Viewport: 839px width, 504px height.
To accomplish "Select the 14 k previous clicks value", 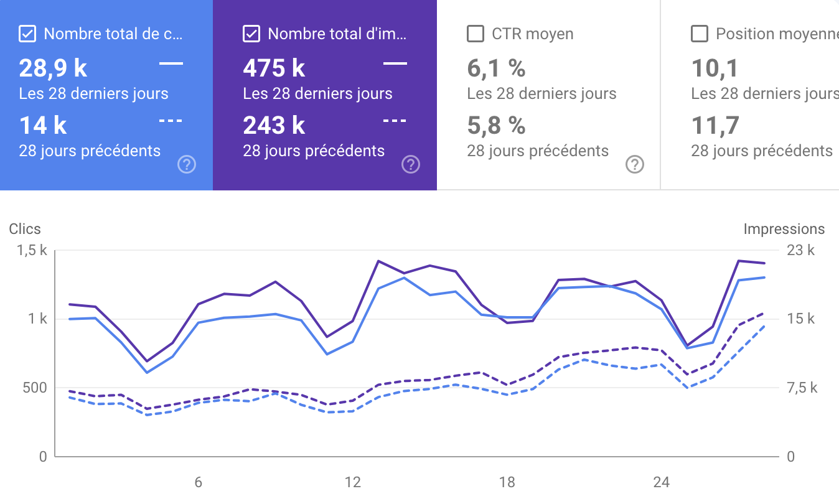I will pos(43,125).
